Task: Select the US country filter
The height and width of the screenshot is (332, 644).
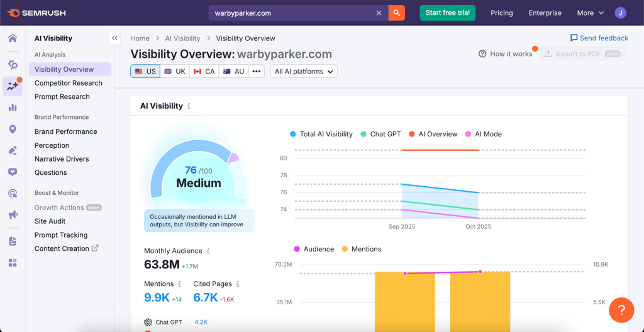Action: click(145, 72)
